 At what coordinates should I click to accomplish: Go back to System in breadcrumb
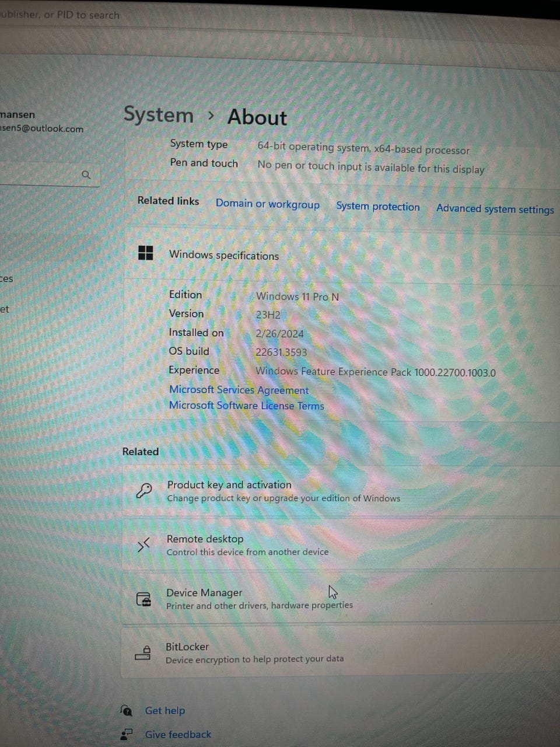click(x=158, y=115)
